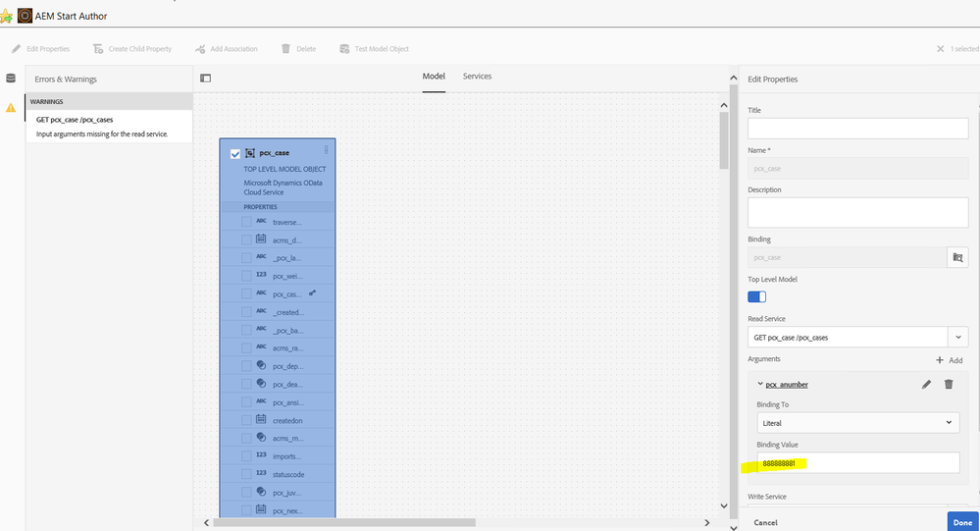Click Cancel in Edit Properties panel
980x531 pixels.
(765, 522)
